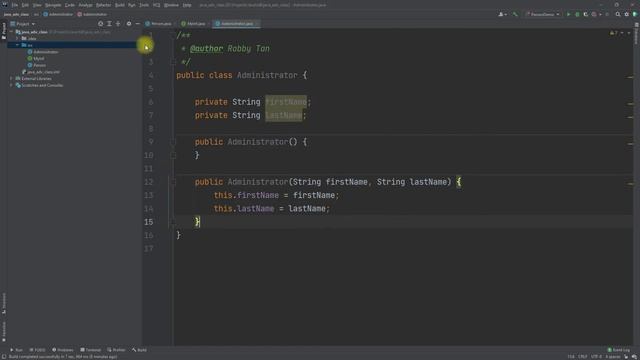
Task: Click the Build hammer icon in toolbar
Action: pos(515,14)
